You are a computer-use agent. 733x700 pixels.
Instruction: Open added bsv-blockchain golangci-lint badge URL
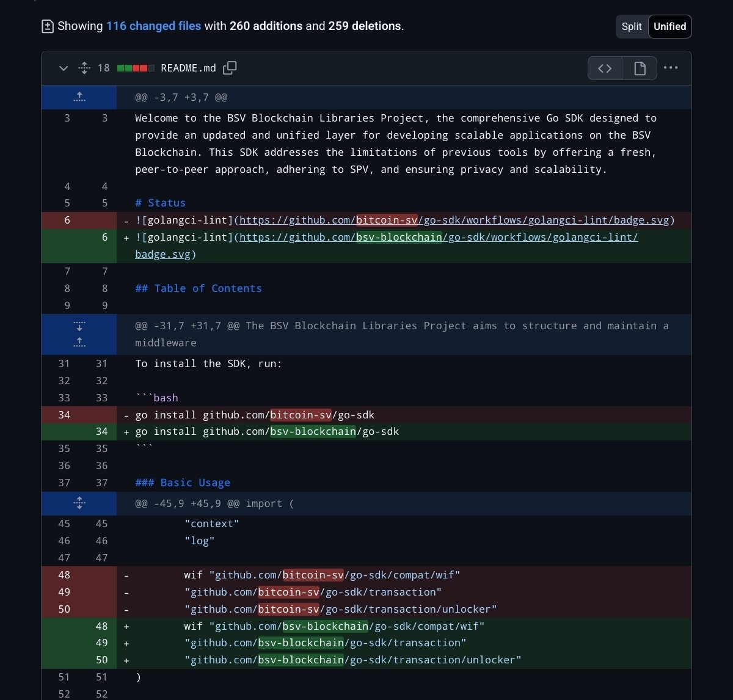(439, 237)
